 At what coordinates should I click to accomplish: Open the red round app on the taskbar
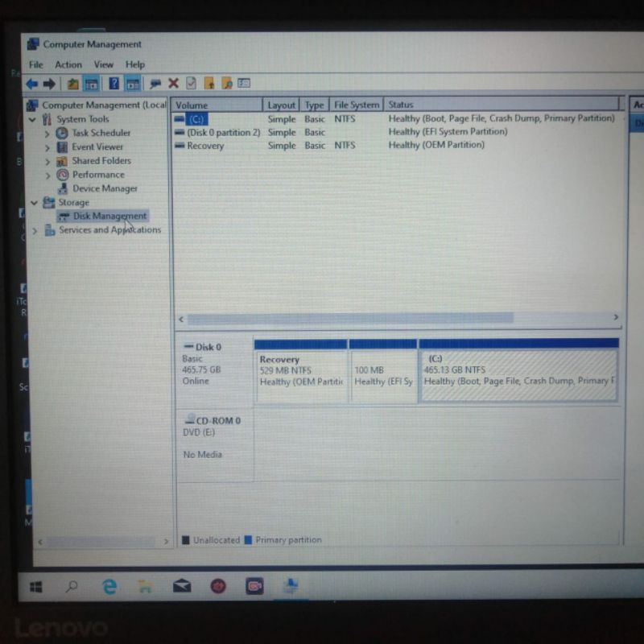tap(218, 586)
